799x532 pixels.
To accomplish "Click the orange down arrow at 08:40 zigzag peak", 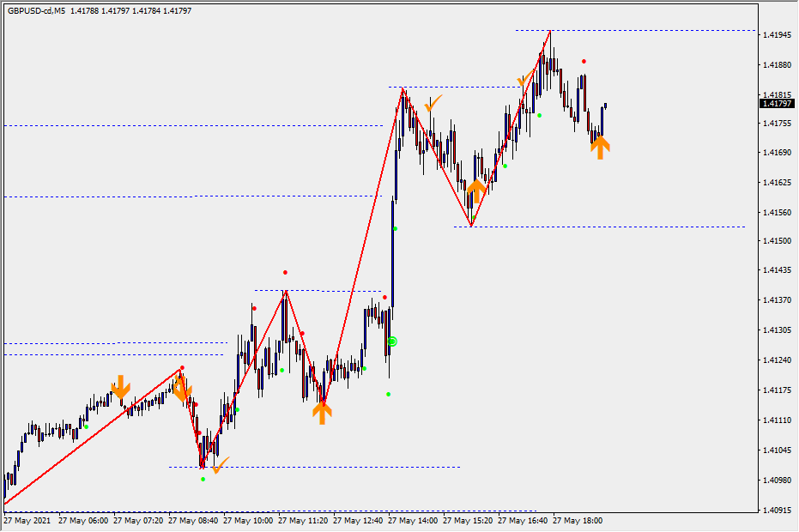I will [x=181, y=390].
